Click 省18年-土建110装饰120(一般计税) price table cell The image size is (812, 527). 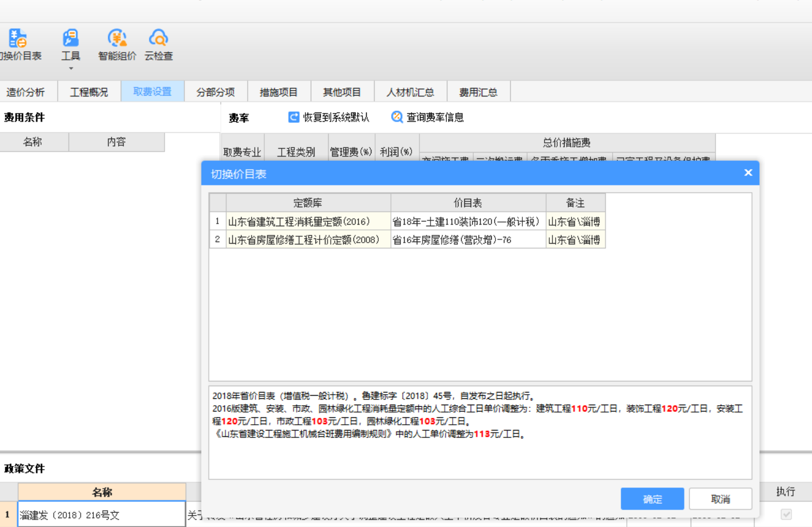click(x=468, y=222)
